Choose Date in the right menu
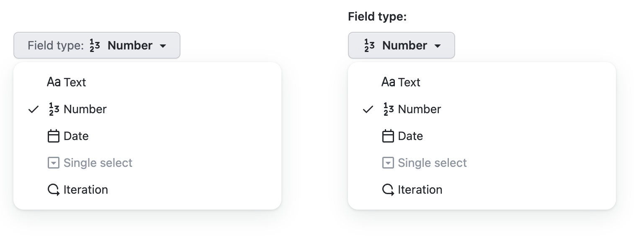This screenshot has width=644, height=244. tap(410, 136)
